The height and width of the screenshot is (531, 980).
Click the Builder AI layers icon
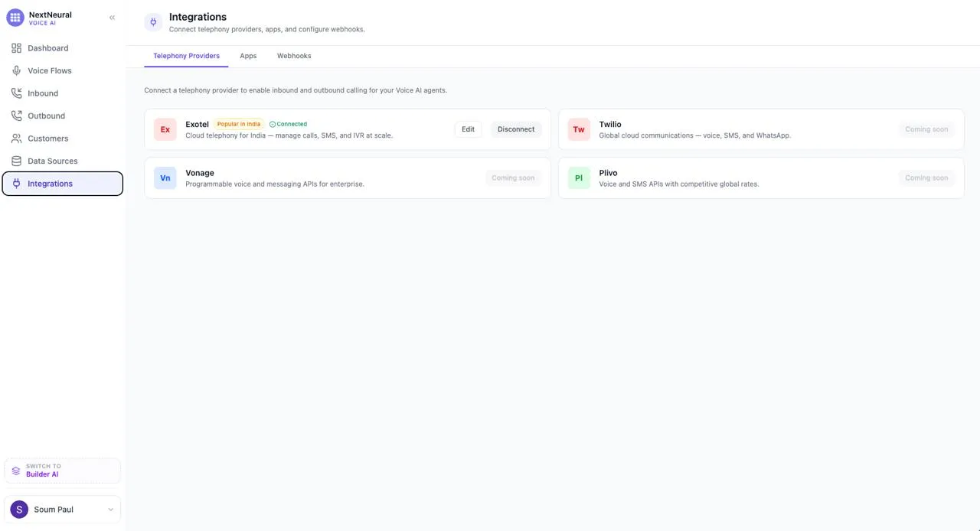pyautogui.click(x=16, y=471)
